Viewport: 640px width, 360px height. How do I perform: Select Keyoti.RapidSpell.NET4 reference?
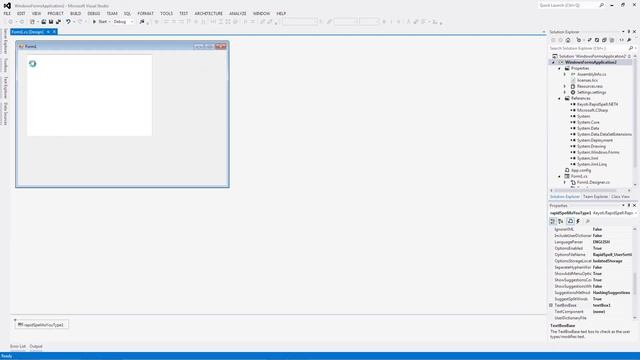click(597, 104)
